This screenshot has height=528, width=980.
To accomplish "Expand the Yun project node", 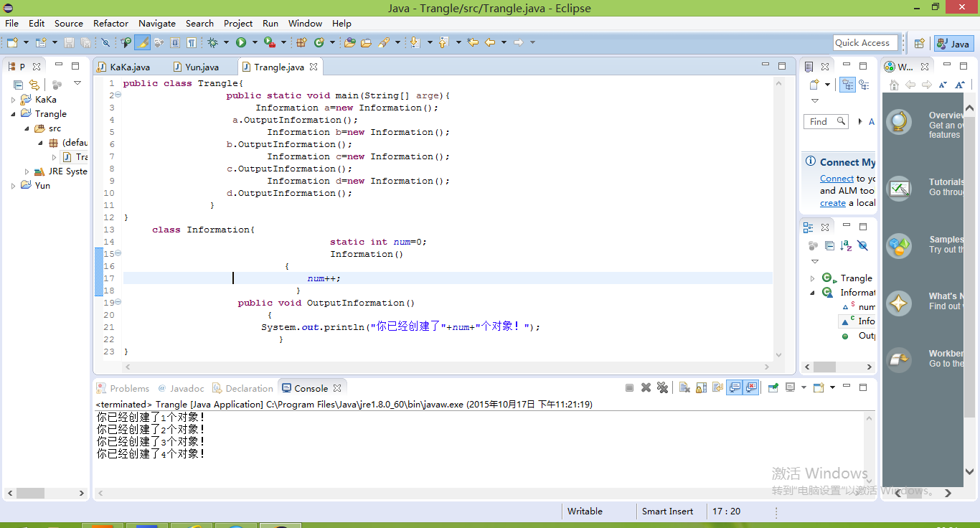I will pos(13,185).
